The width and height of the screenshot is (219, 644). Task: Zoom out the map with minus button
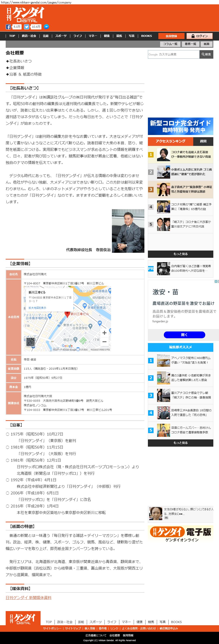[104, 342]
